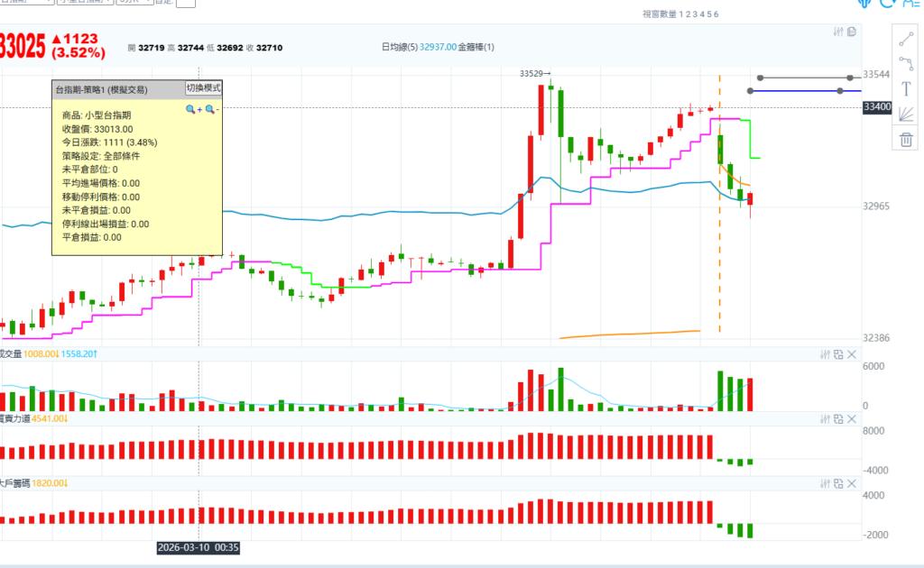Click the custom value input box
Image resolution: width=924 pixels, height=568 pixels.
(185, 4)
